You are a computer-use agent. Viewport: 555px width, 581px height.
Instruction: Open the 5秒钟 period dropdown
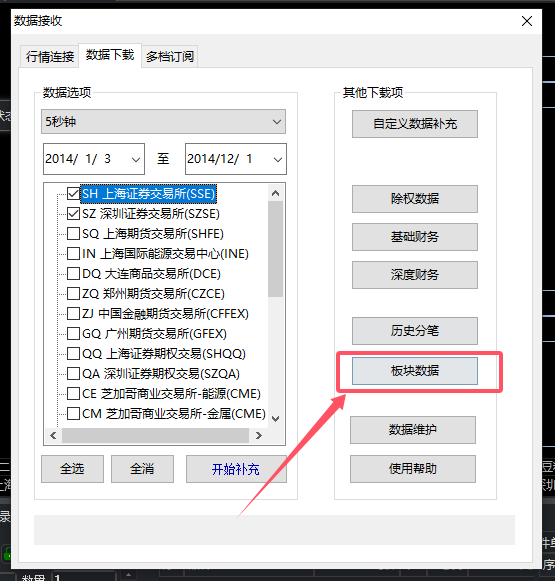pos(163,122)
